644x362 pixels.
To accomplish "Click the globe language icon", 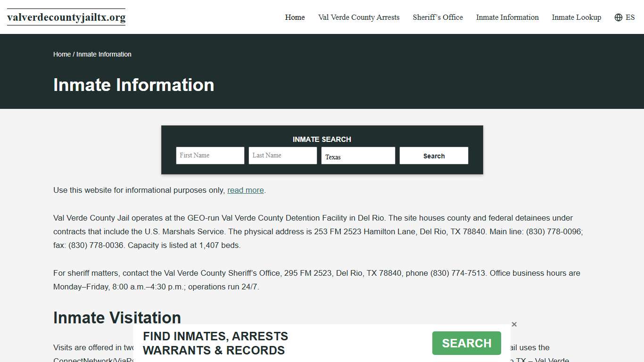I will point(618,17).
